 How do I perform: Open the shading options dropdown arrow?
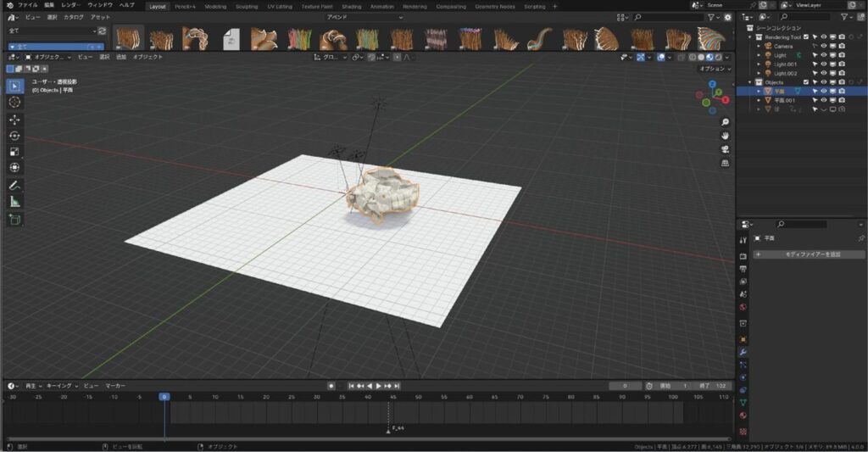click(x=726, y=57)
